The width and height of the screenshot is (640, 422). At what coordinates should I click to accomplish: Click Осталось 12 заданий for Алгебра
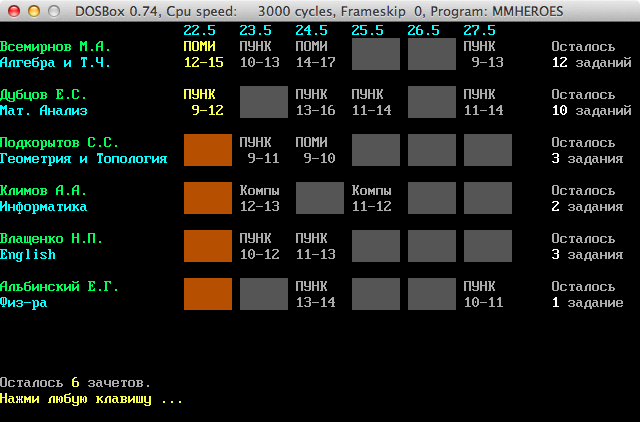click(591, 54)
